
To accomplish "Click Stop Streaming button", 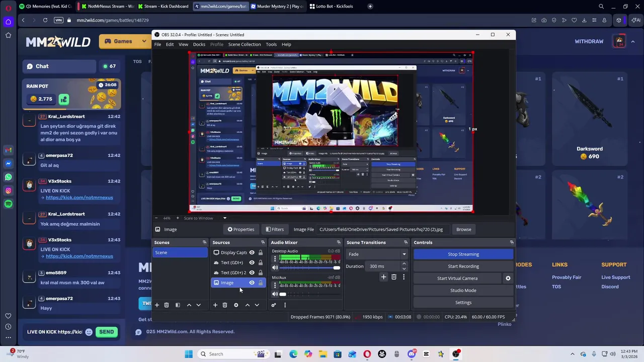I will [x=463, y=254].
